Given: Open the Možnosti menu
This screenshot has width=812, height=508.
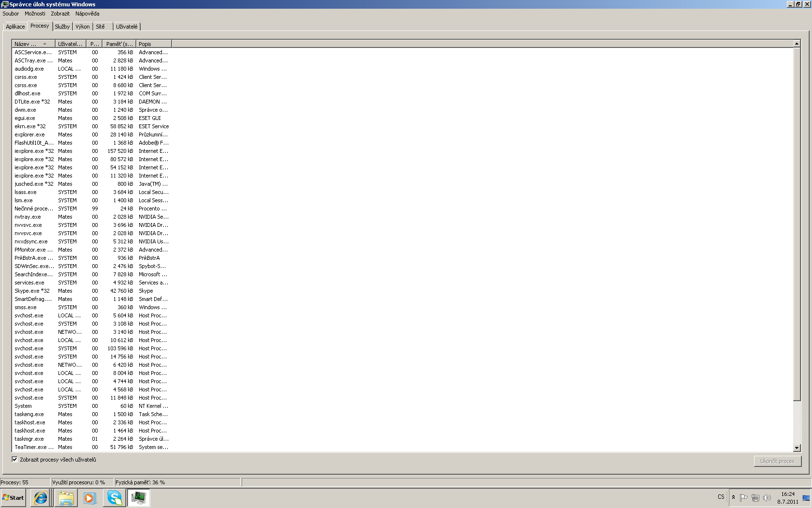Looking at the screenshot, I should (35, 14).
